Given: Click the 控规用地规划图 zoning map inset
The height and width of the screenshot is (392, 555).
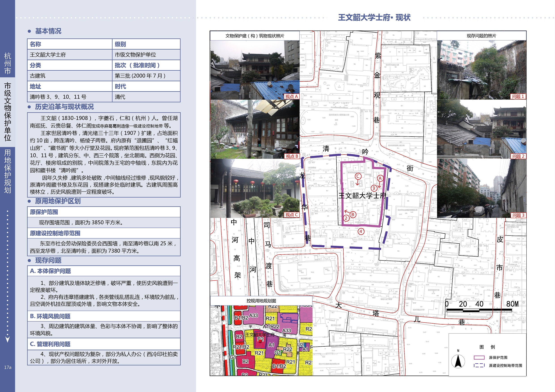Looking at the screenshot, I should point(261,340).
